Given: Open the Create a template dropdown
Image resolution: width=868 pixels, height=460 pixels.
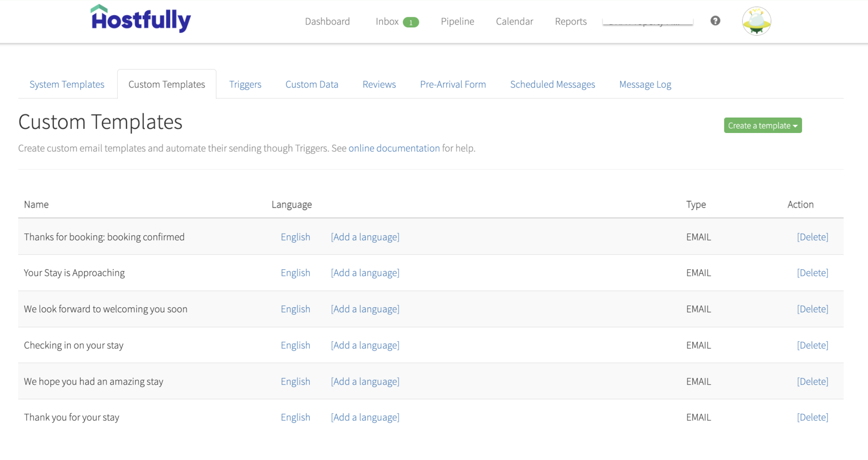Looking at the screenshot, I should [x=762, y=125].
